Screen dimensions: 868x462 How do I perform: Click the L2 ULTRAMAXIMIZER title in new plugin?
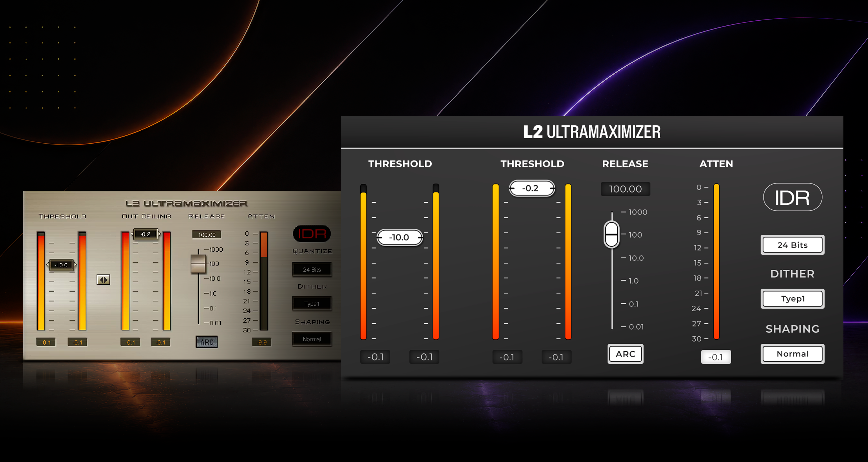click(x=592, y=132)
